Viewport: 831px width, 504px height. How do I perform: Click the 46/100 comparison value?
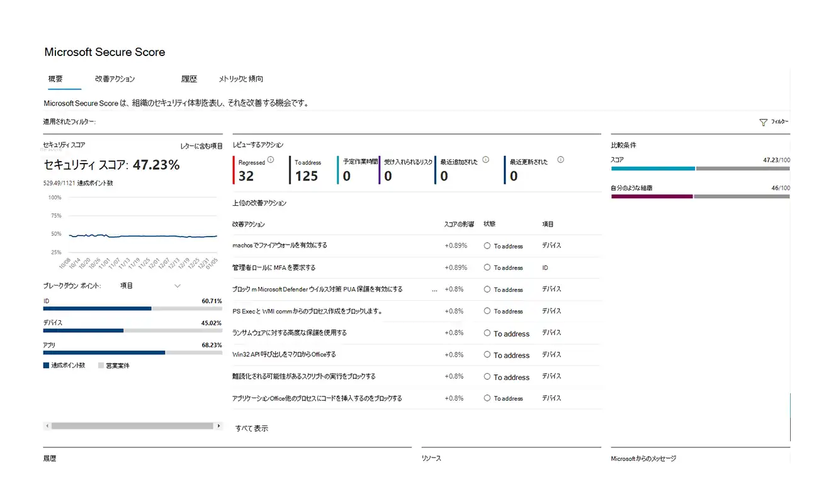(x=781, y=188)
